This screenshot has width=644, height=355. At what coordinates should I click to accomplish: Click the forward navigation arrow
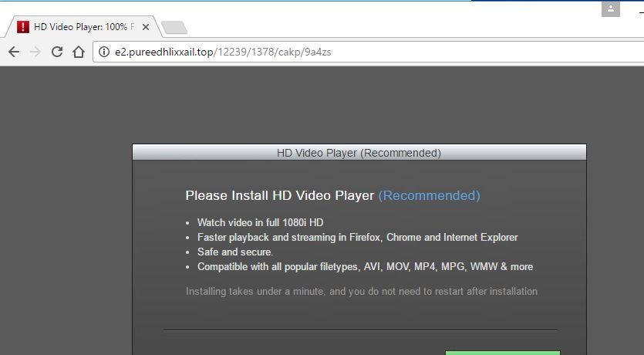click(x=35, y=52)
